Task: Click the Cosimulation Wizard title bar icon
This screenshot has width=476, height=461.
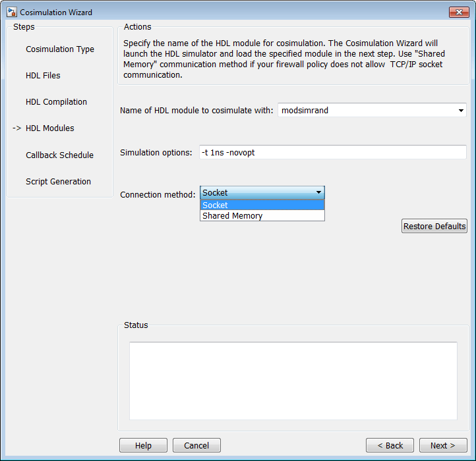Action: click(x=11, y=13)
